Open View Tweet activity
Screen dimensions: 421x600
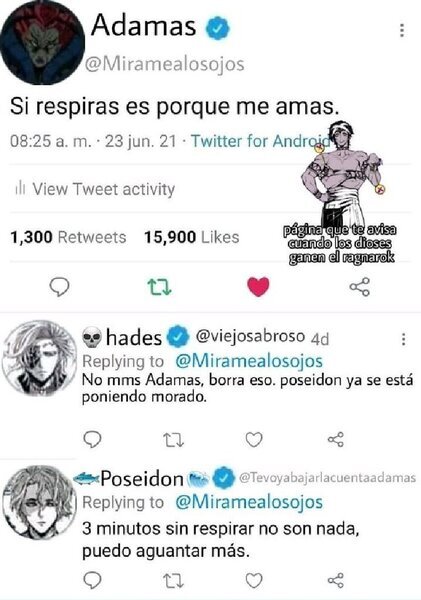coord(95,189)
